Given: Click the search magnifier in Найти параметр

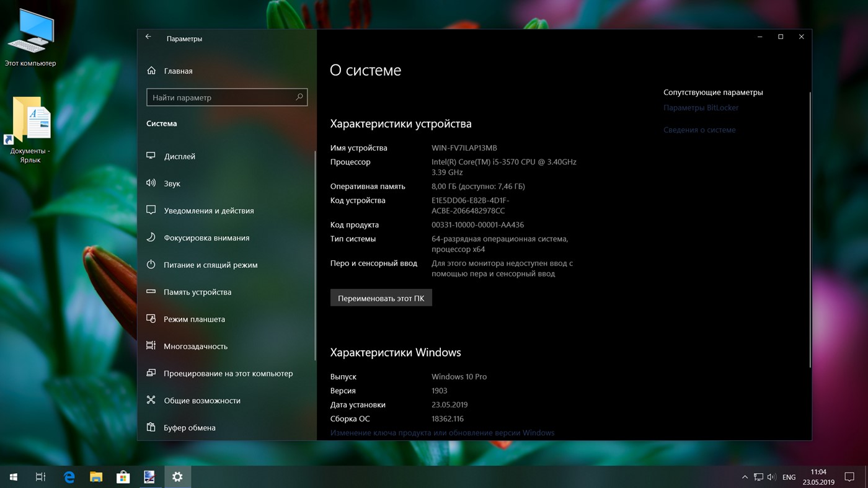Looking at the screenshot, I should [x=299, y=97].
